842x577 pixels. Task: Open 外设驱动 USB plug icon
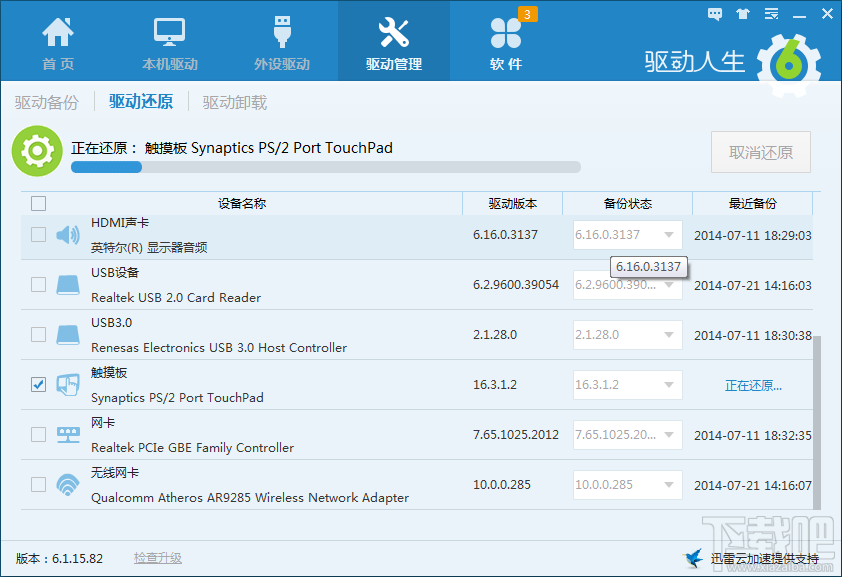tap(282, 32)
